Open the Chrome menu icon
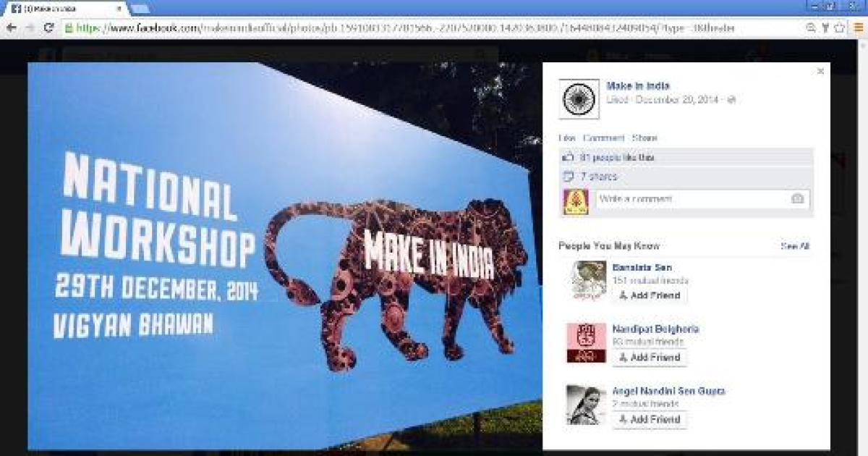This screenshot has width=868, height=456. tap(857, 28)
